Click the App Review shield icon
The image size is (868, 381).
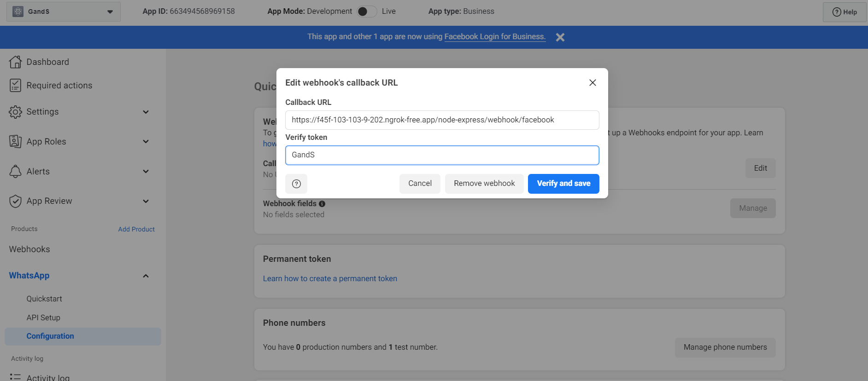[15, 201]
